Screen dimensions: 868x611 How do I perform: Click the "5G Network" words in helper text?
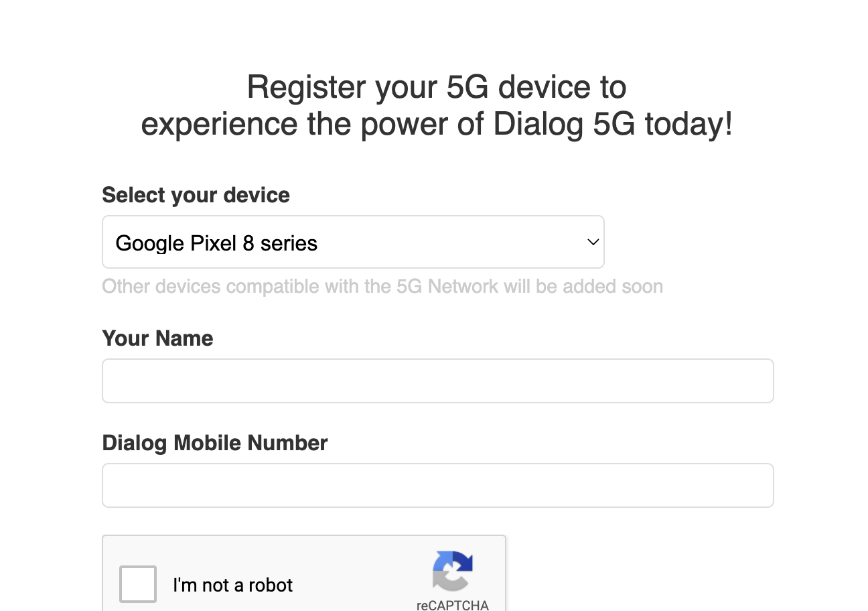coord(447,287)
